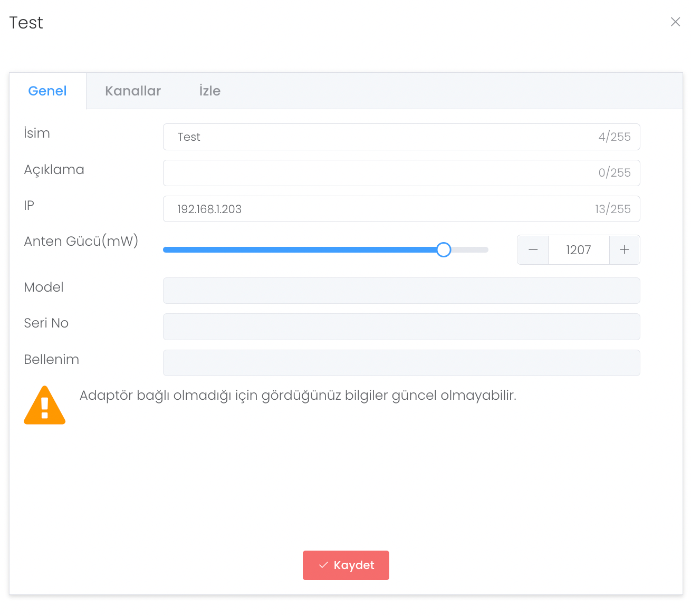The width and height of the screenshot is (691, 616).
Task: Switch to the Genel tab
Action: point(47,91)
